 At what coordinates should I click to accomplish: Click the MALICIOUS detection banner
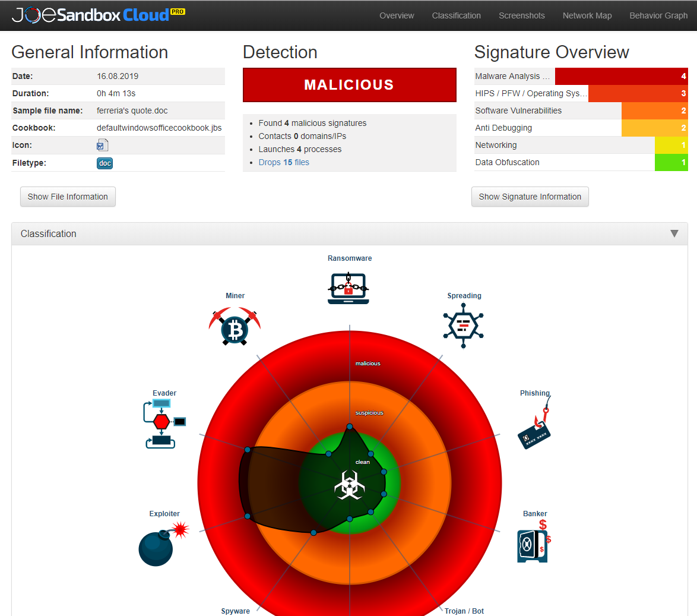(349, 84)
